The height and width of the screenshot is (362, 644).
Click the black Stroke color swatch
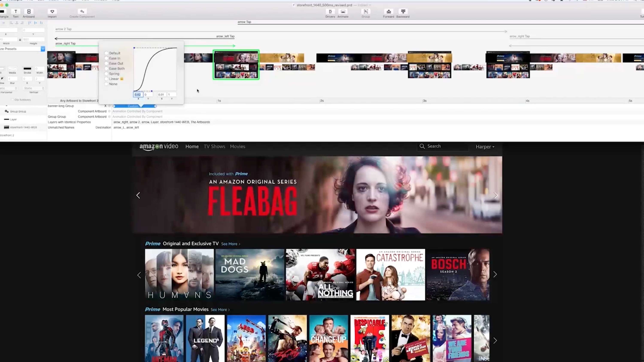point(27,69)
